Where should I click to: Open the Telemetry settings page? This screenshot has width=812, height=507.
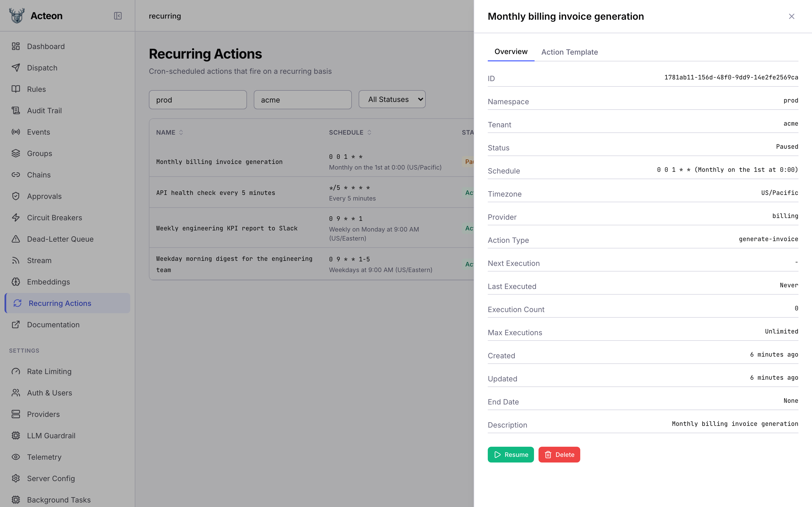44,457
